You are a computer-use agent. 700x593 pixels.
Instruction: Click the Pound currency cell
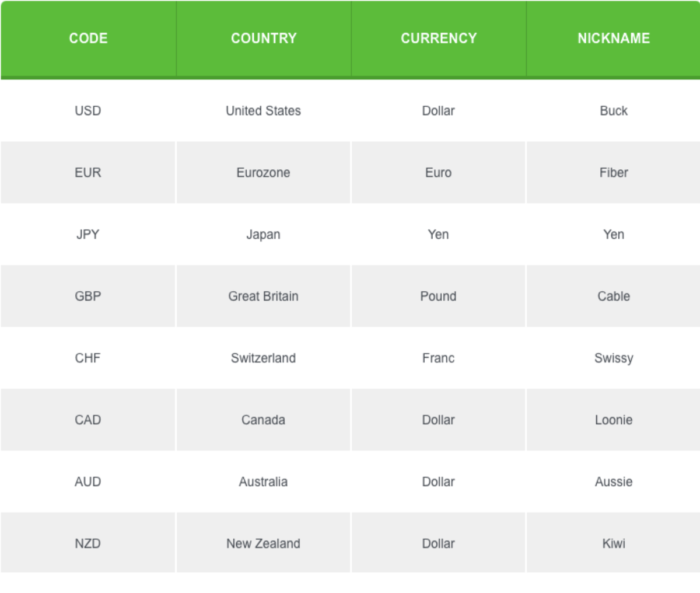(439, 296)
